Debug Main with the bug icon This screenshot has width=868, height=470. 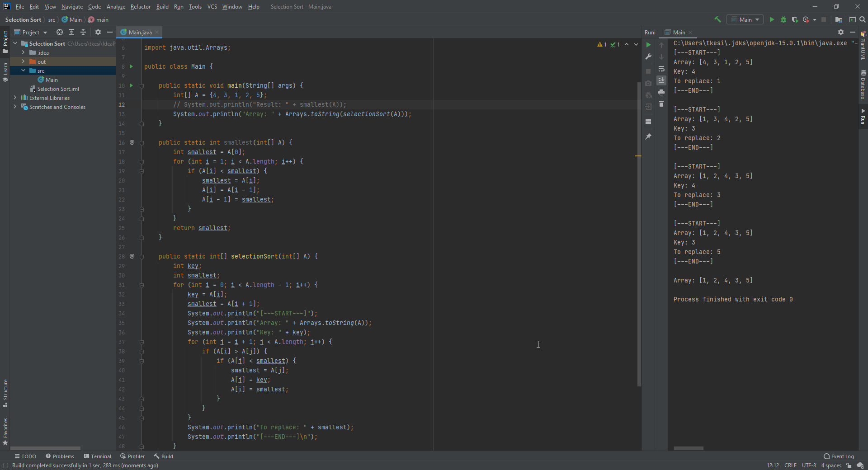point(783,19)
